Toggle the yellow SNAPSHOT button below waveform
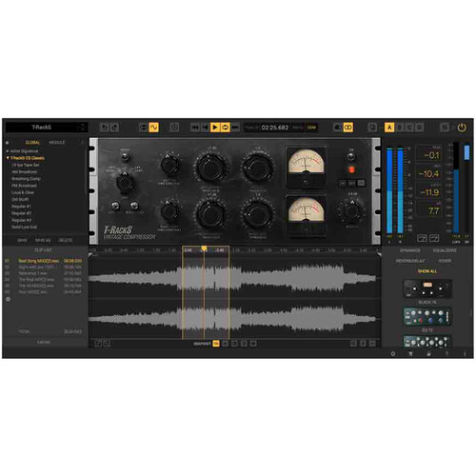476x476 pixels. [216, 344]
